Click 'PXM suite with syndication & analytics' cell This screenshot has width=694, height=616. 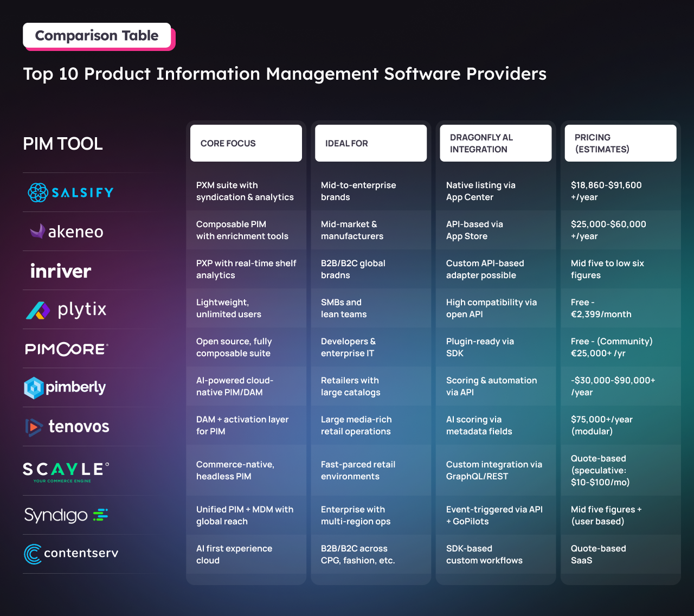point(245,191)
